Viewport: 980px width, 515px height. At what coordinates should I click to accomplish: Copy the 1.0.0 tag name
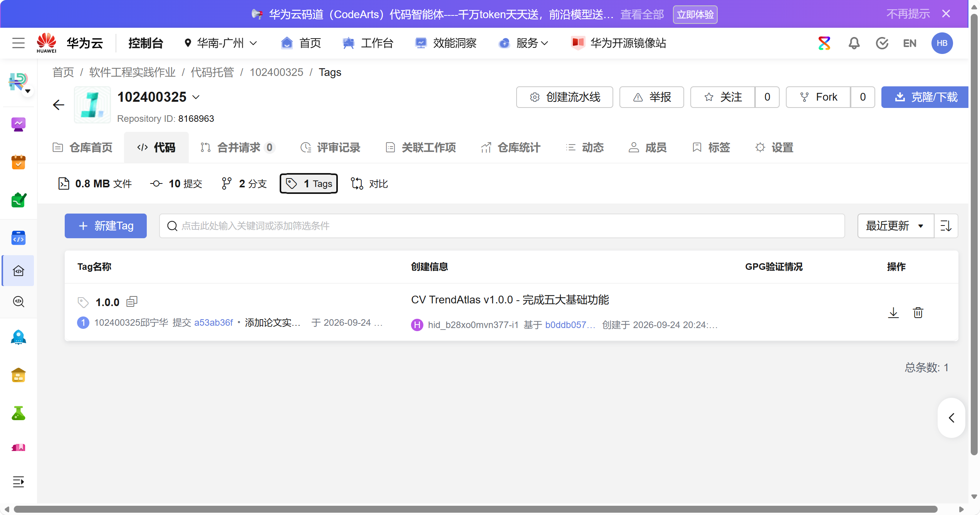click(132, 301)
